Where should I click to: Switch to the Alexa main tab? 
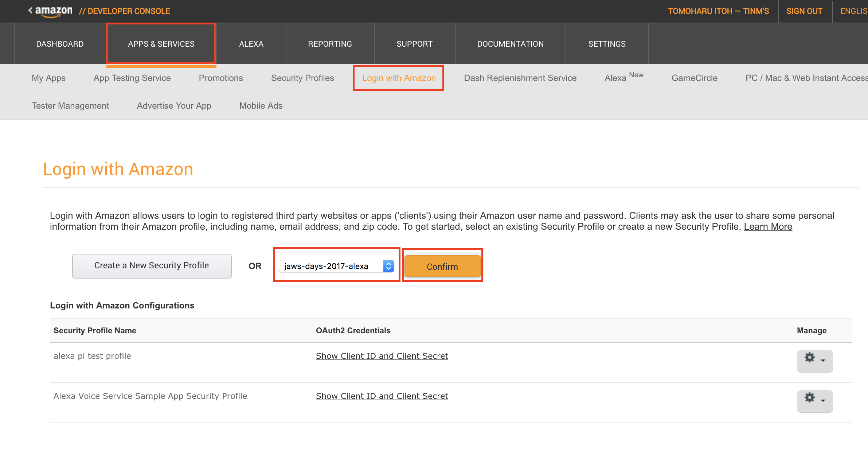(251, 44)
